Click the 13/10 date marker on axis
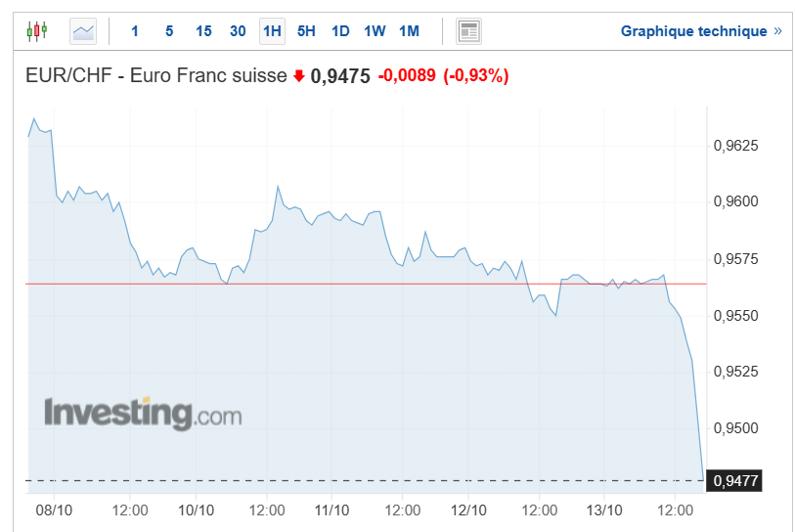This screenshot has height=532, width=795. pos(604,510)
